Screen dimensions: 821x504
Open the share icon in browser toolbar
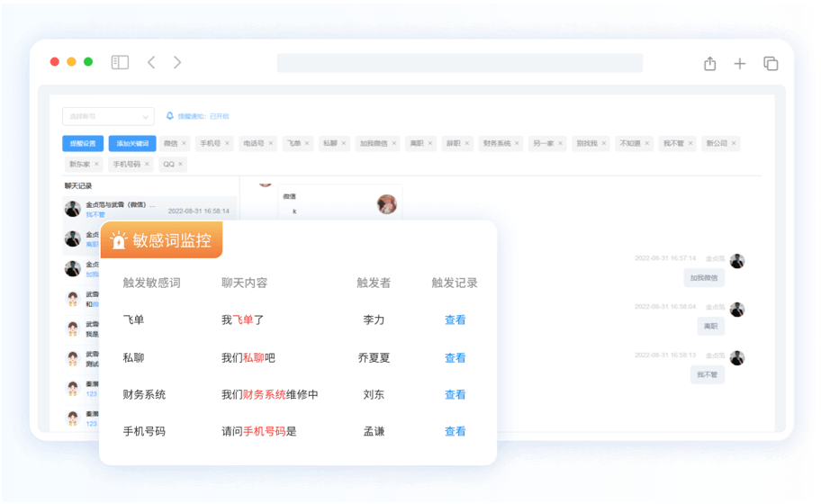(709, 63)
